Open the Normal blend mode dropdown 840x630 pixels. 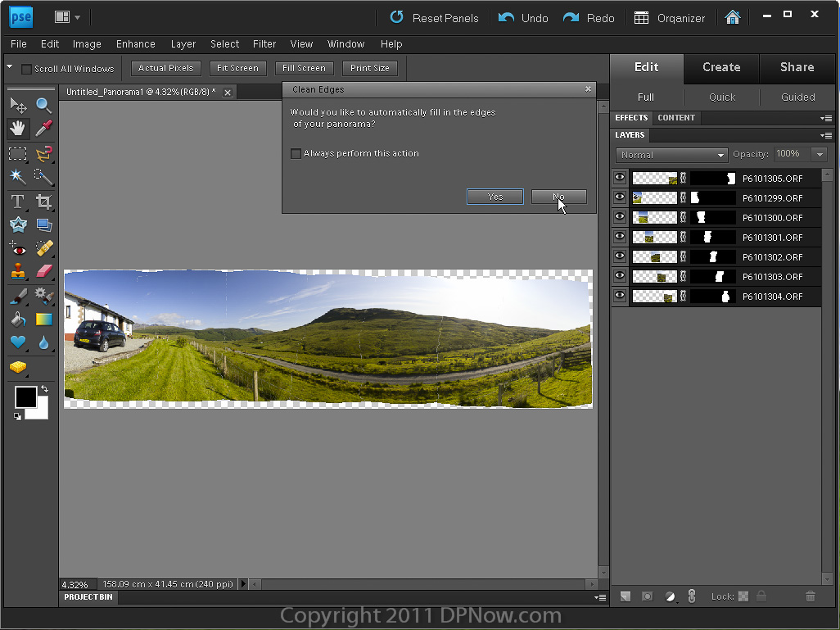coord(671,155)
